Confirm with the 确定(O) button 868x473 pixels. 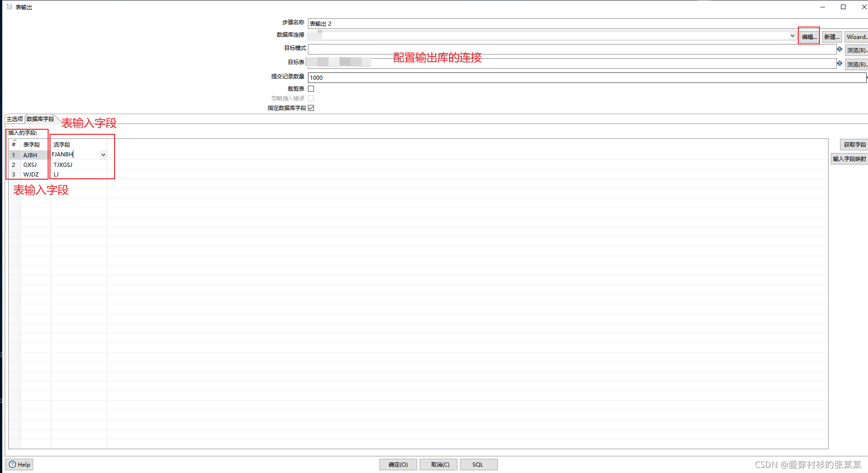[398, 464]
